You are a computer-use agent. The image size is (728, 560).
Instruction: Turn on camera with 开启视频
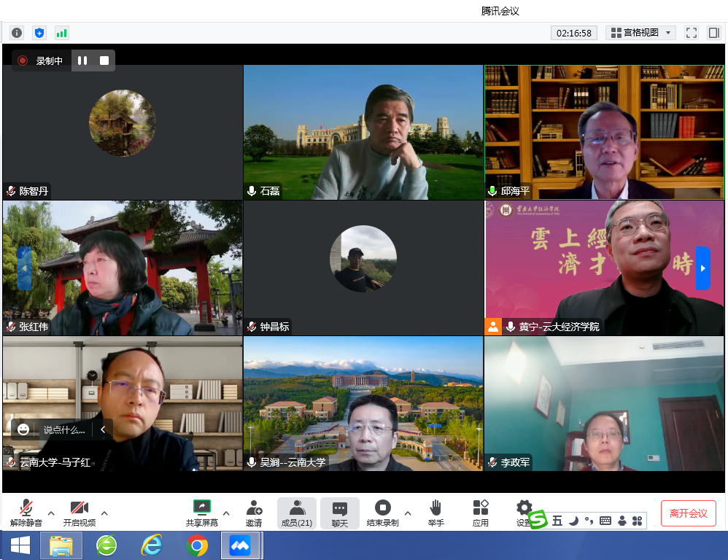79,513
